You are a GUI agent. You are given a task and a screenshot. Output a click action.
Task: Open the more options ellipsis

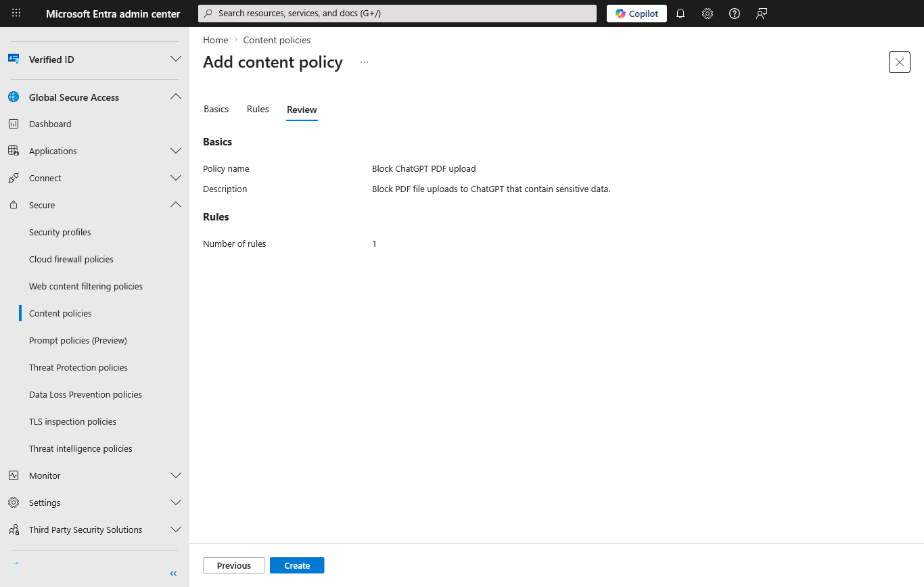365,62
